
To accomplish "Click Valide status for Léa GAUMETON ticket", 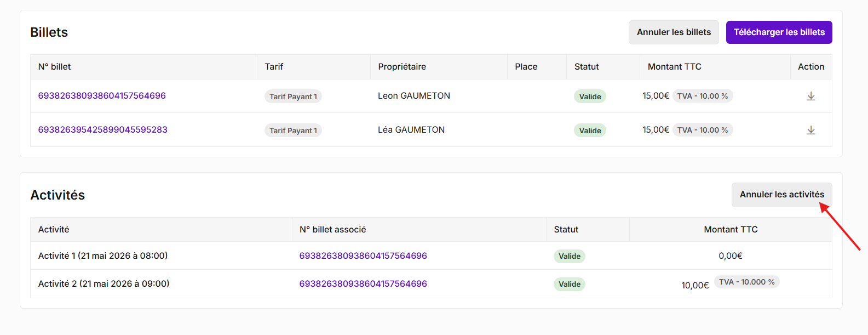I will pos(590,130).
